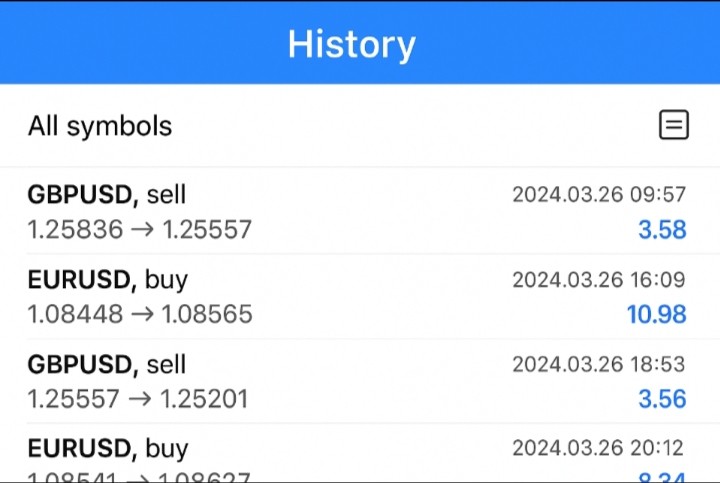Image resolution: width=720 pixels, height=483 pixels.
Task: Click the 1.25836 → 1.25557 price range
Action: point(139,230)
